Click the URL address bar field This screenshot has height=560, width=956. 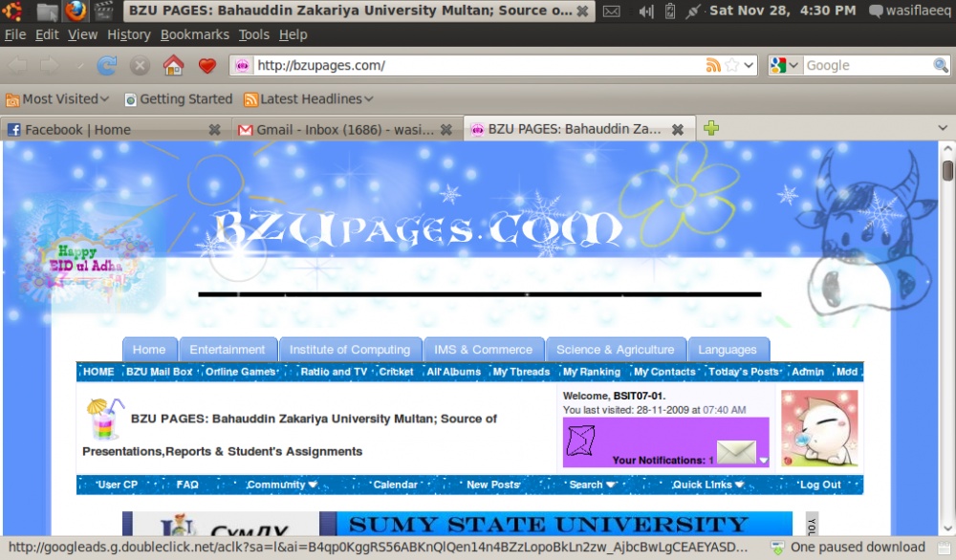[x=478, y=66]
